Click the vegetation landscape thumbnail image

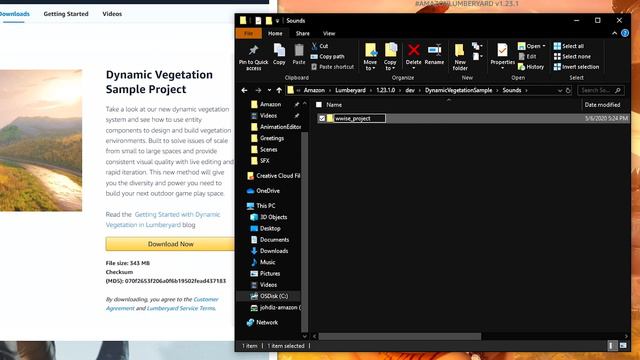[x=40, y=140]
